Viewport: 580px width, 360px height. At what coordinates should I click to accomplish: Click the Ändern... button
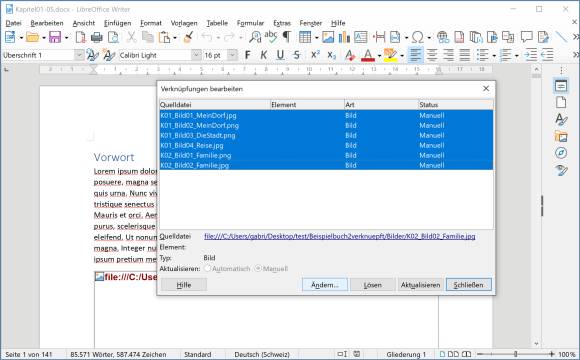(x=325, y=285)
